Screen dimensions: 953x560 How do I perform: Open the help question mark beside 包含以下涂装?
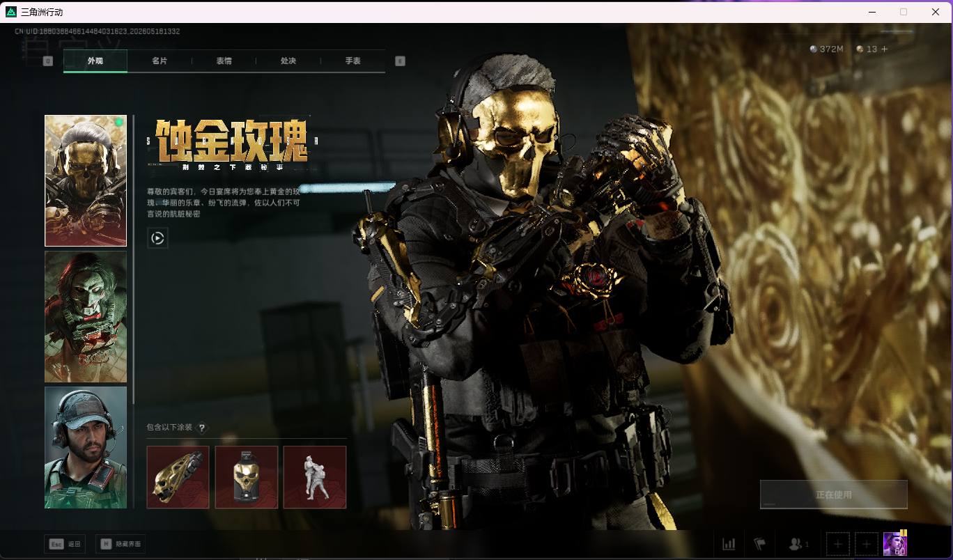[202, 428]
